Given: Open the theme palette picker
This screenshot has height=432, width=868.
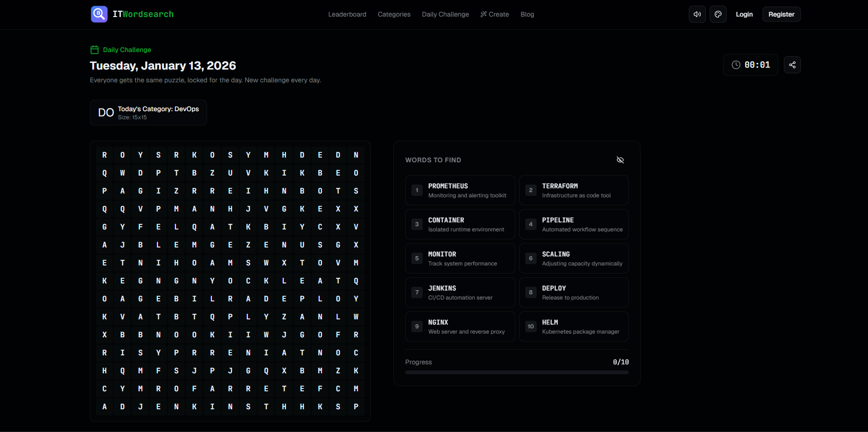Looking at the screenshot, I should pos(718,14).
